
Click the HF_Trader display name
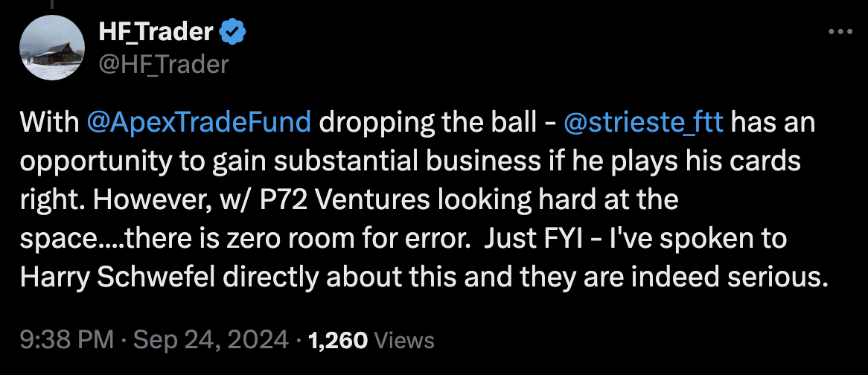(156, 33)
